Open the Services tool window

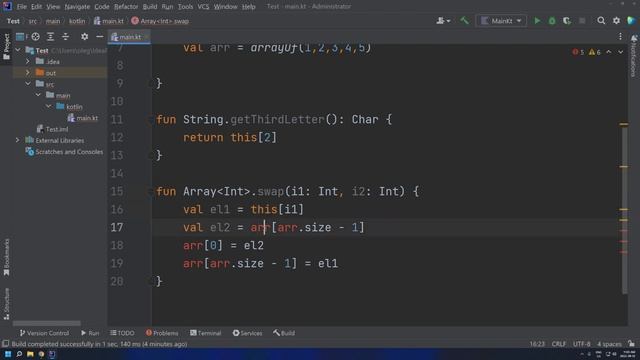(247, 333)
